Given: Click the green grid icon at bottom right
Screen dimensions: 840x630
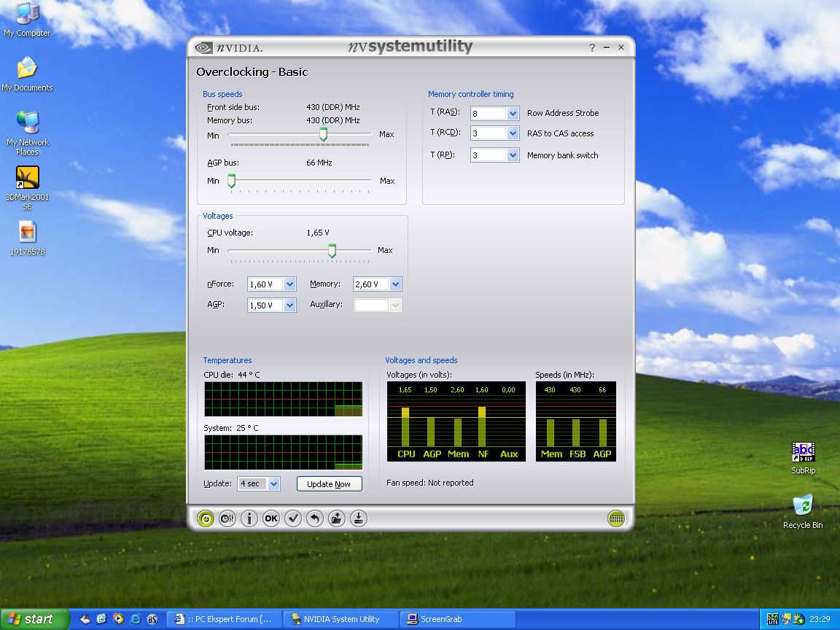Looking at the screenshot, I should pyautogui.click(x=616, y=518).
